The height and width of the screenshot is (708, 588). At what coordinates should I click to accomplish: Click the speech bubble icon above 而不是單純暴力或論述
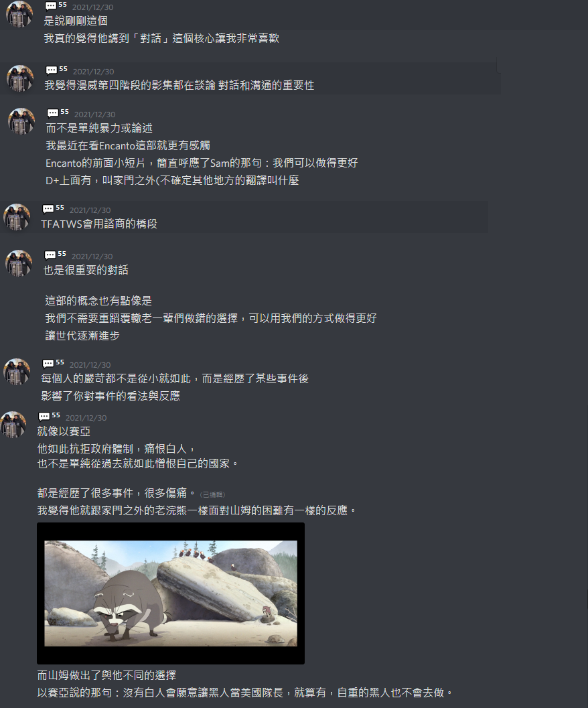(x=53, y=113)
